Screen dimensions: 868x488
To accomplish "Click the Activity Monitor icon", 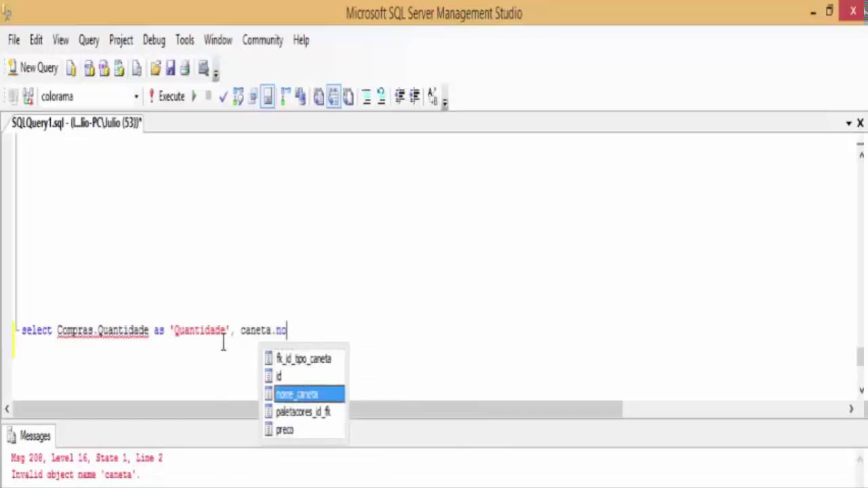I will pos(203,68).
